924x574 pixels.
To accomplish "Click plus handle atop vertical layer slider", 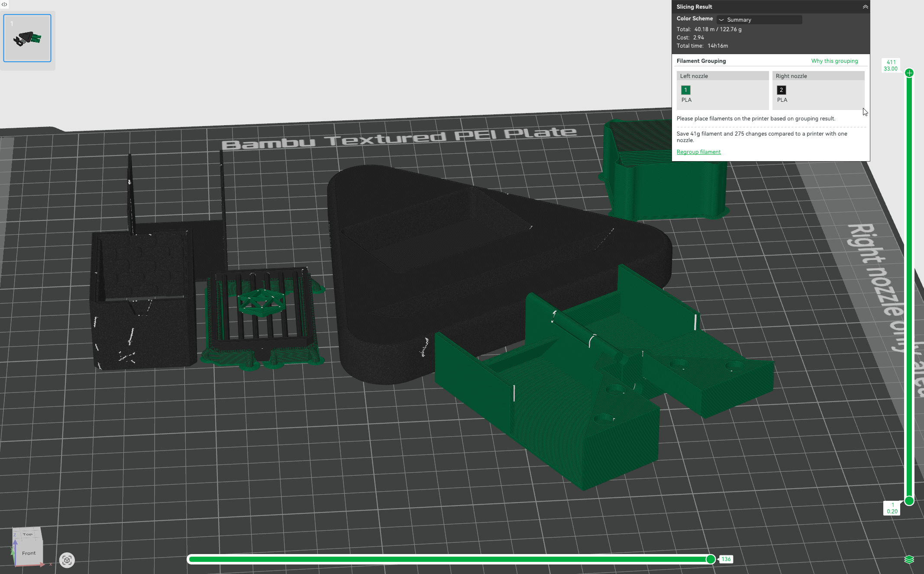I will pos(909,73).
